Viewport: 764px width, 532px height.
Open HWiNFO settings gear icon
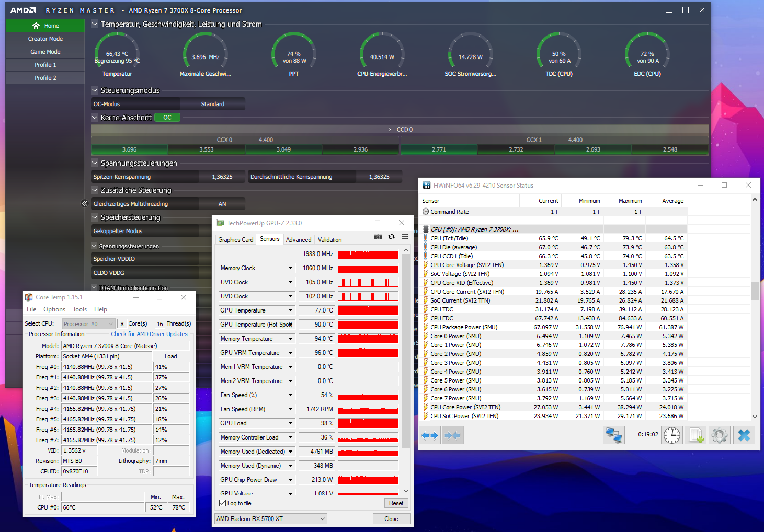point(720,435)
